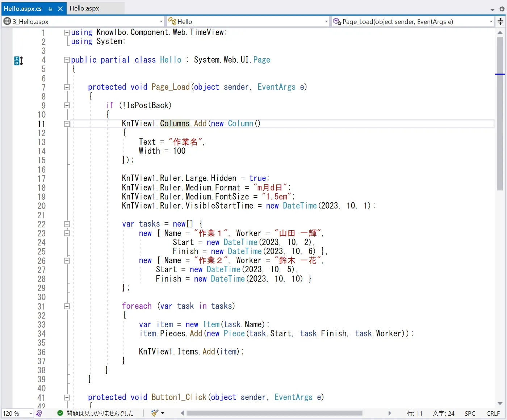This screenshot has height=420, width=507.
Task: Click the CRLF line ending indicator
Action: tap(493, 413)
